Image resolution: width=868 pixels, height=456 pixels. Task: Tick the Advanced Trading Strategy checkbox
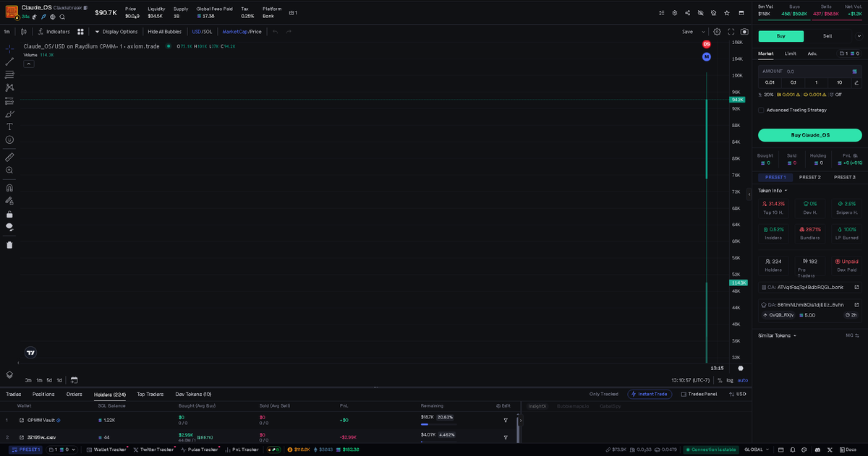(761, 111)
